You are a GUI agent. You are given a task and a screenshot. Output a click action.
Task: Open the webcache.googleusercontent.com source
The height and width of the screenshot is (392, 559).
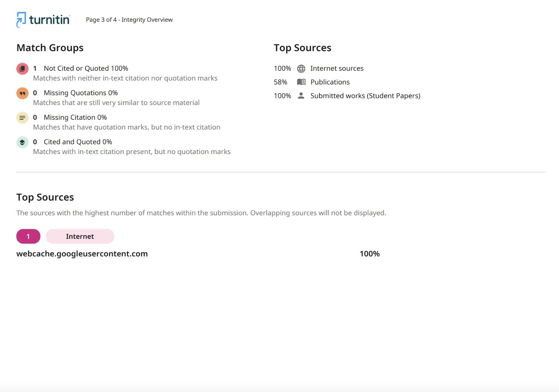[x=82, y=254]
